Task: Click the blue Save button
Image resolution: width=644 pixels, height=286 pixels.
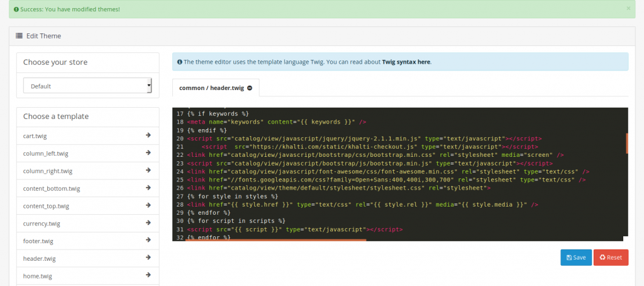Action: (575, 258)
